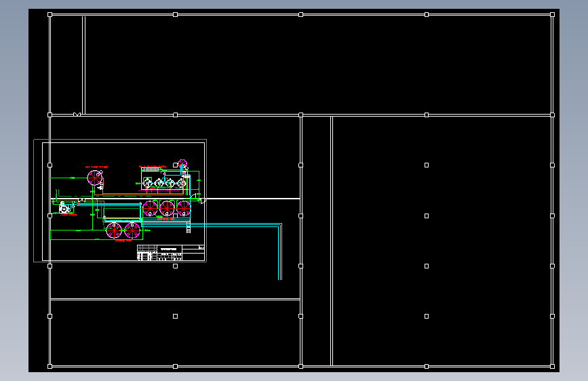This screenshot has width=588, height=381.
Task: Click the small magenta circle above the equipment skid
Action: pos(182,163)
